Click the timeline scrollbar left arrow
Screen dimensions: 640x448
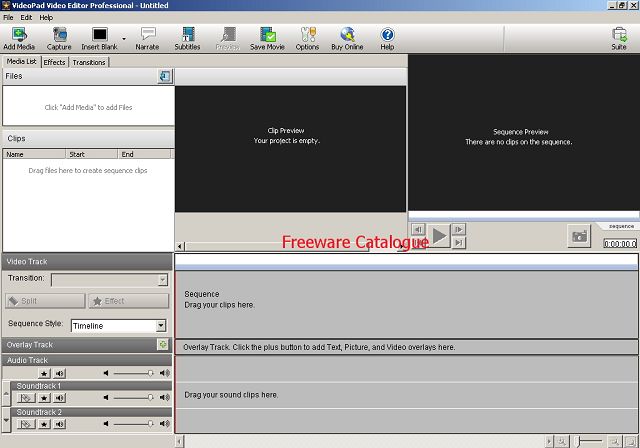(180, 441)
